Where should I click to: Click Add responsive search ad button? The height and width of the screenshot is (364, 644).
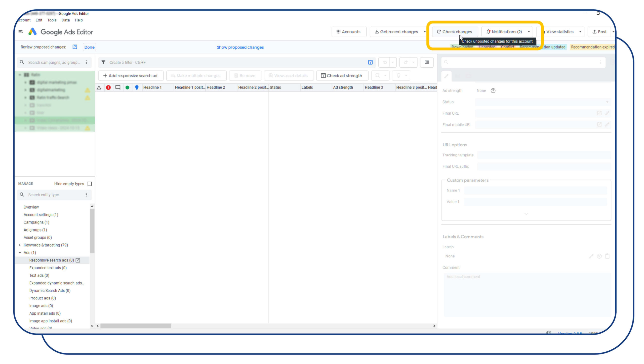(x=131, y=76)
